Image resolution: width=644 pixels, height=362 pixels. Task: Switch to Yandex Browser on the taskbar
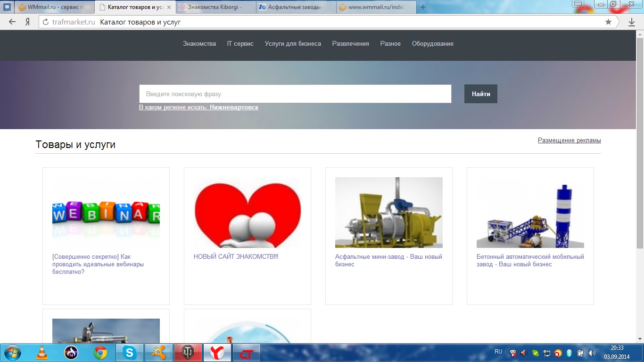click(x=217, y=353)
